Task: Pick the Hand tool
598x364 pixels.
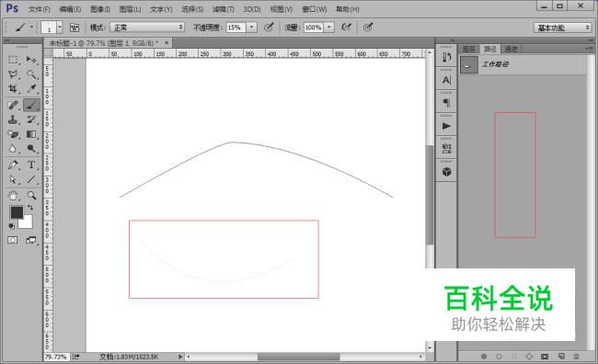Action: (13, 196)
